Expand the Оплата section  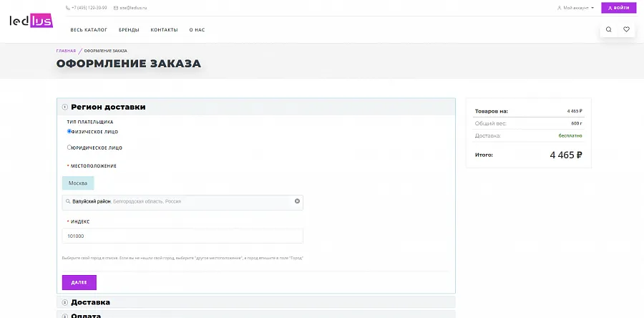tap(256, 314)
